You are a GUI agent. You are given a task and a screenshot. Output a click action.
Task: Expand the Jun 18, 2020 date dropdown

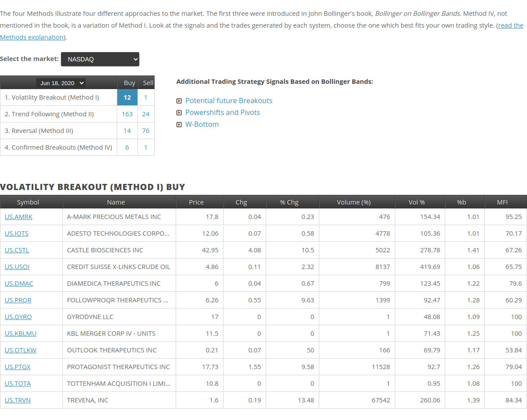point(62,83)
